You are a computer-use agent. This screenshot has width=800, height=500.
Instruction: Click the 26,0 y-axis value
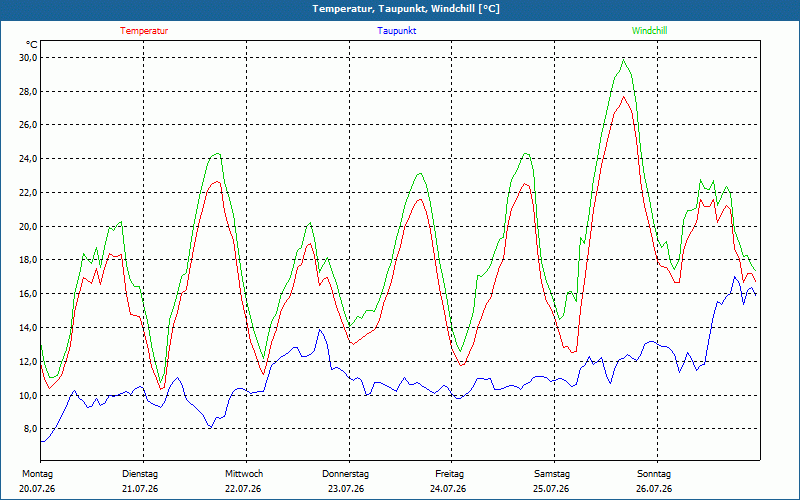[29, 125]
